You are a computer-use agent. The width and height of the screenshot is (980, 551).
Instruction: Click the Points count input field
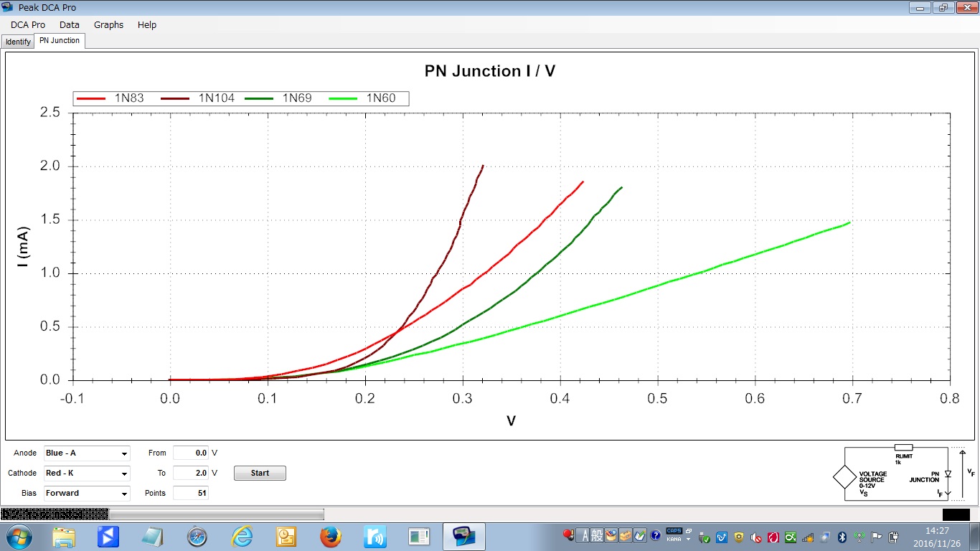tap(191, 493)
